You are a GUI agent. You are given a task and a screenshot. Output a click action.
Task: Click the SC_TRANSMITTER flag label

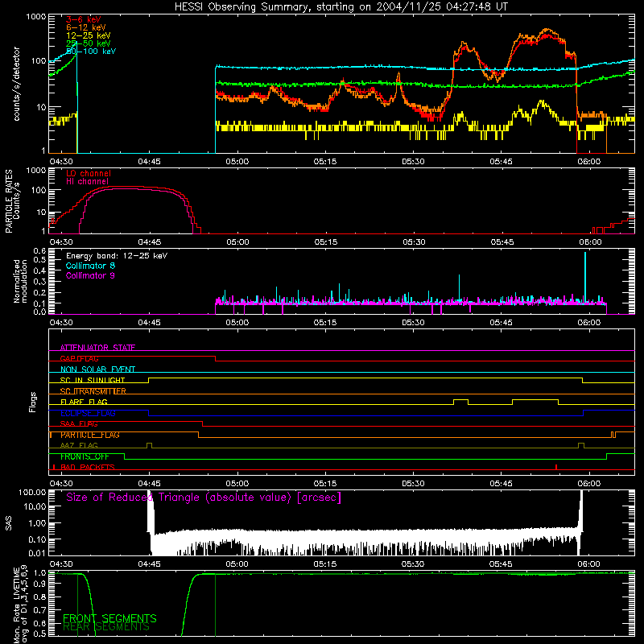click(x=93, y=391)
